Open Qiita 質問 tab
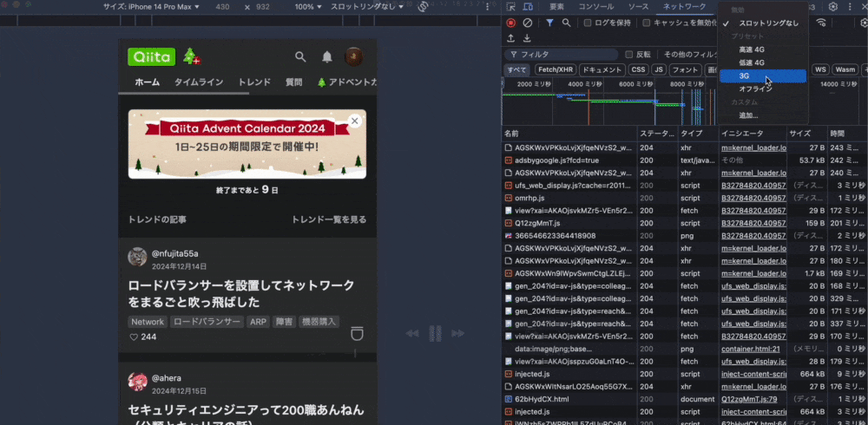Screen dimensions: 868x425 tap(294, 82)
